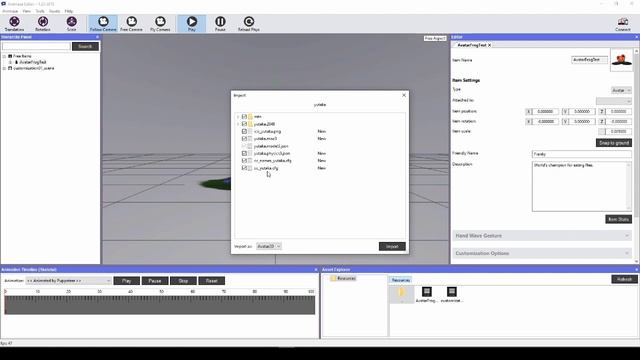
Task: Click the Item Stats button
Action: (x=618, y=220)
